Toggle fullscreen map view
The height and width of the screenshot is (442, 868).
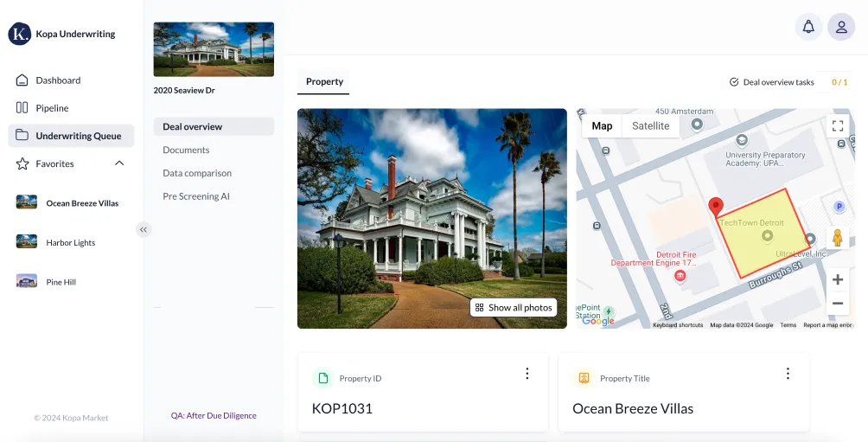pyautogui.click(x=838, y=125)
